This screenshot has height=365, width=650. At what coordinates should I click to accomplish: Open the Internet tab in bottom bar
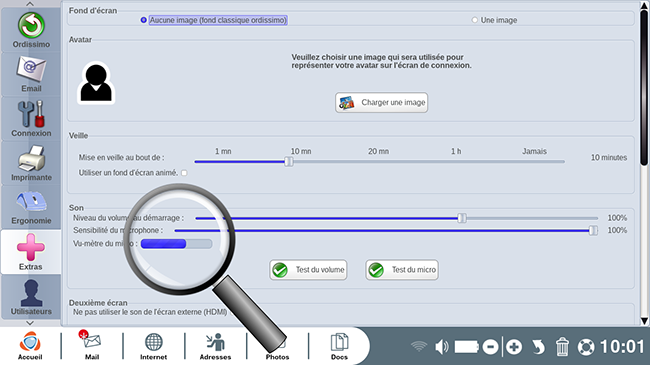[153, 346]
